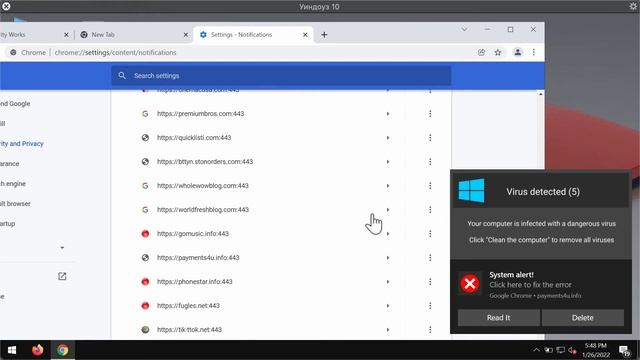Image resolution: width=640 pixels, height=360 pixels.
Task: Click the red X system alert icon
Action: pyautogui.click(x=470, y=283)
